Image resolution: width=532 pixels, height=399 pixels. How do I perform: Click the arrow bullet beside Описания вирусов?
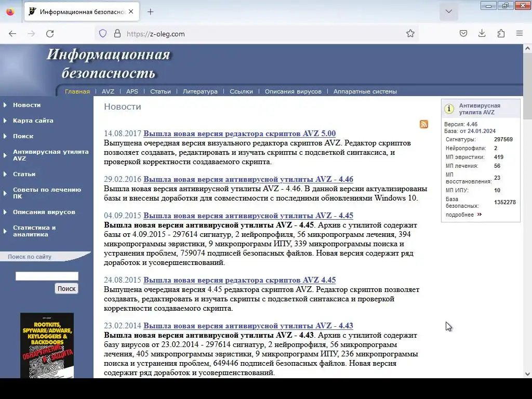tap(5, 212)
